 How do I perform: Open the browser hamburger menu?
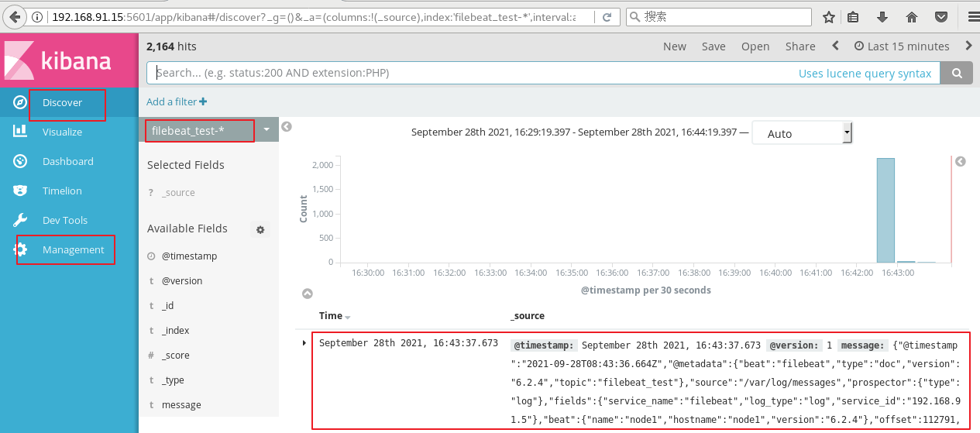[973, 17]
